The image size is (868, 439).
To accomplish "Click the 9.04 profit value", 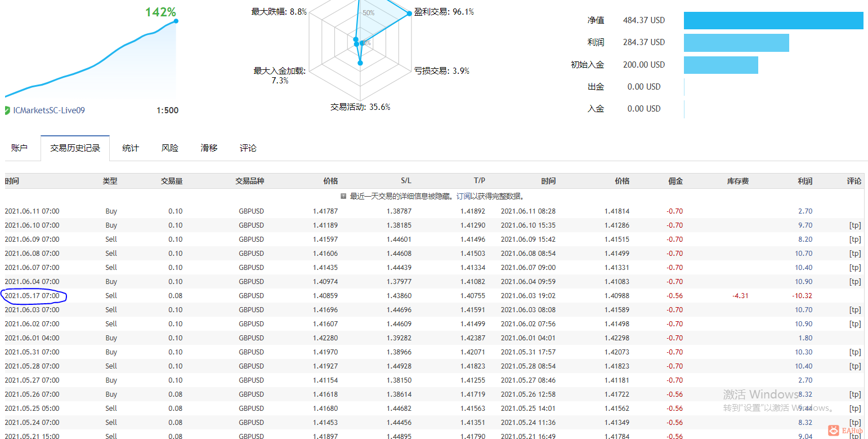I will pyautogui.click(x=806, y=436).
